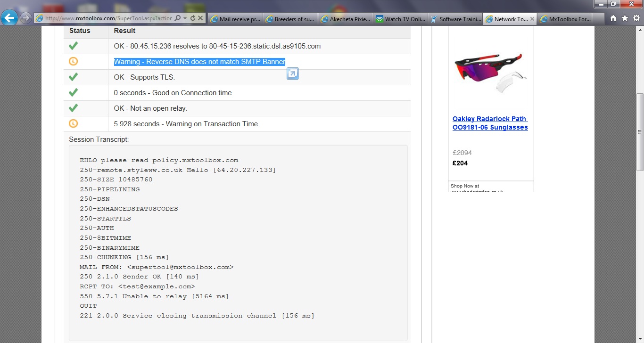Image resolution: width=644 pixels, height=343 pixels.
Task: Open Favorites star icon
Action: pyautogui.click(x=625, y=18)
